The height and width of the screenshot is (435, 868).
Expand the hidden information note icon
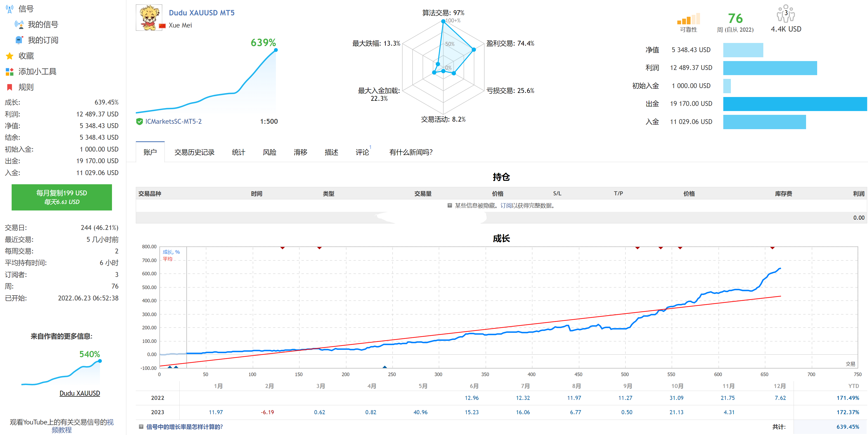tap(450, 205)
